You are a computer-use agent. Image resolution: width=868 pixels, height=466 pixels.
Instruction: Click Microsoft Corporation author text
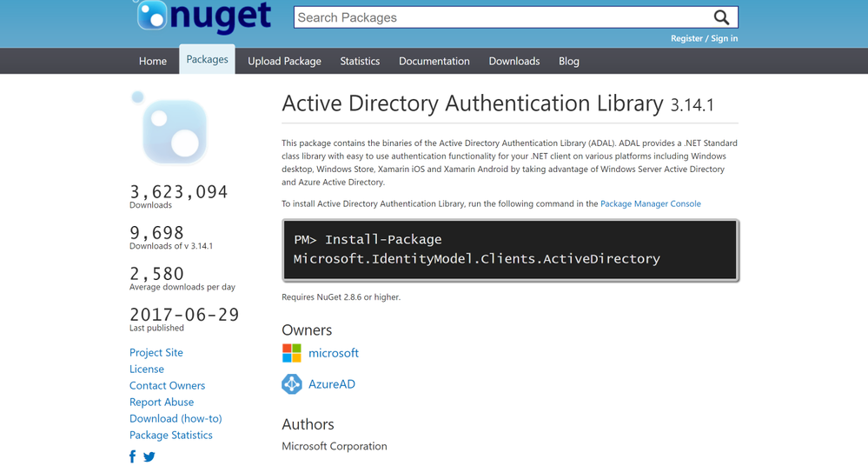click(x=335, y=446)
